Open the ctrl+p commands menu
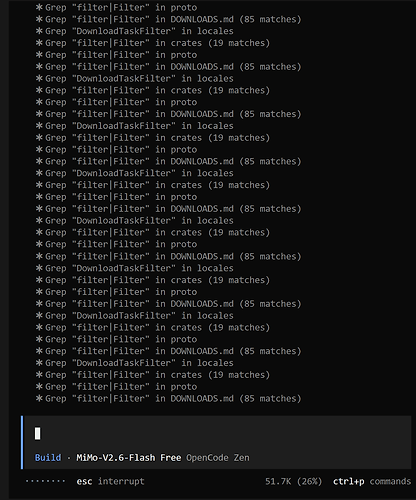This screenshot has height=500, width=416. (x=372, y=481)
